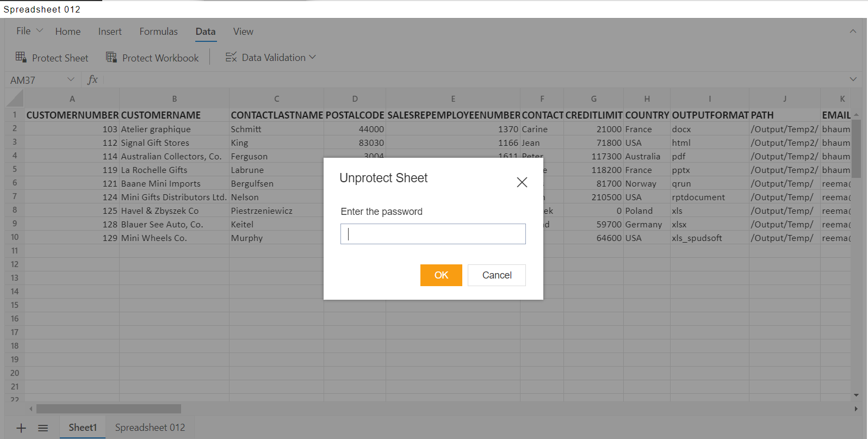Open the Name Box dropdown arrow

pyautogui.click(x=70, y=79)
